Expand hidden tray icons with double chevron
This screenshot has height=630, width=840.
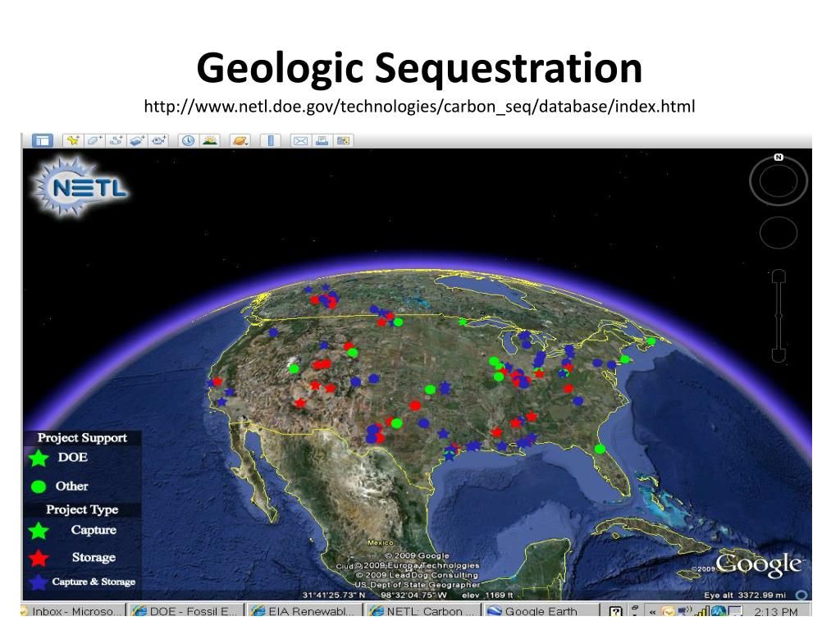pyautogui.click(x=652, y=612)
